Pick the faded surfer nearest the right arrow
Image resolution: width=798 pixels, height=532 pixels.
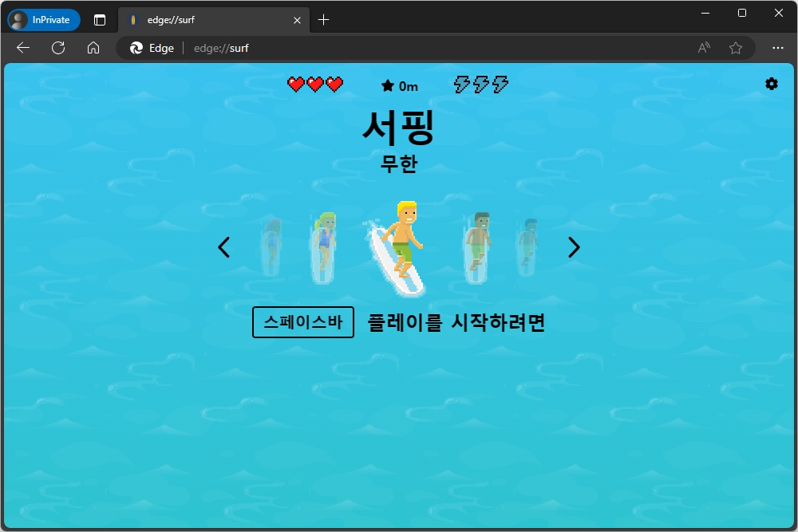tap(527, 248)
